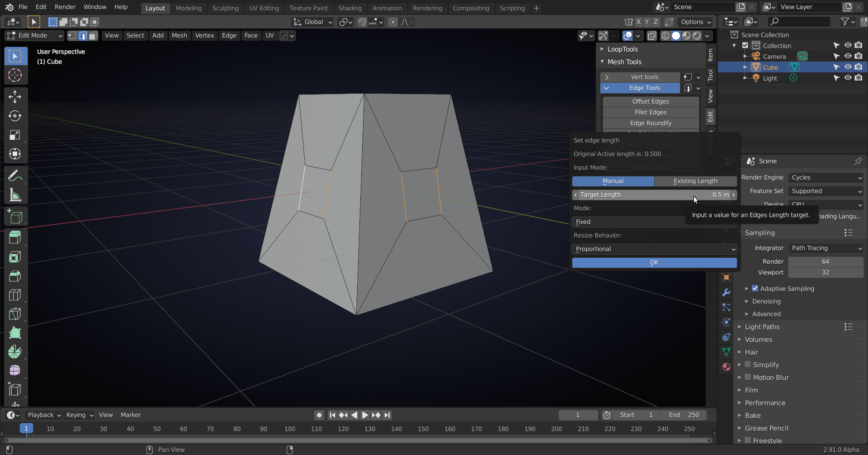868x455 pixels.
Task: Enable the Simplify checkbox
Action: coord(748,365)
